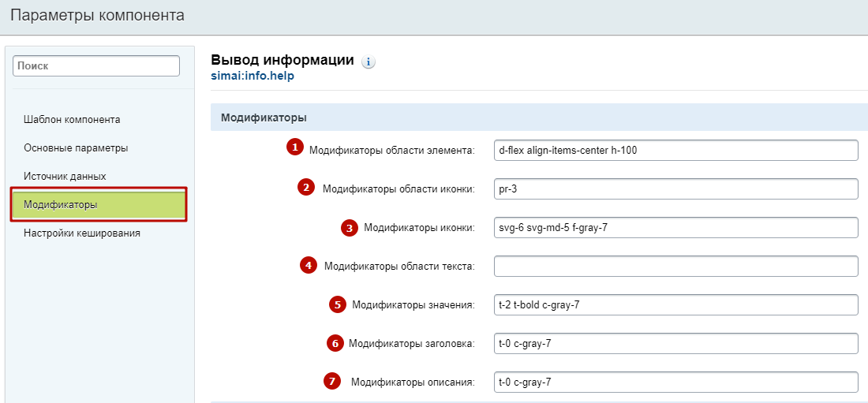Go to Основные параметры in sidebar

[x=76, y=148]
